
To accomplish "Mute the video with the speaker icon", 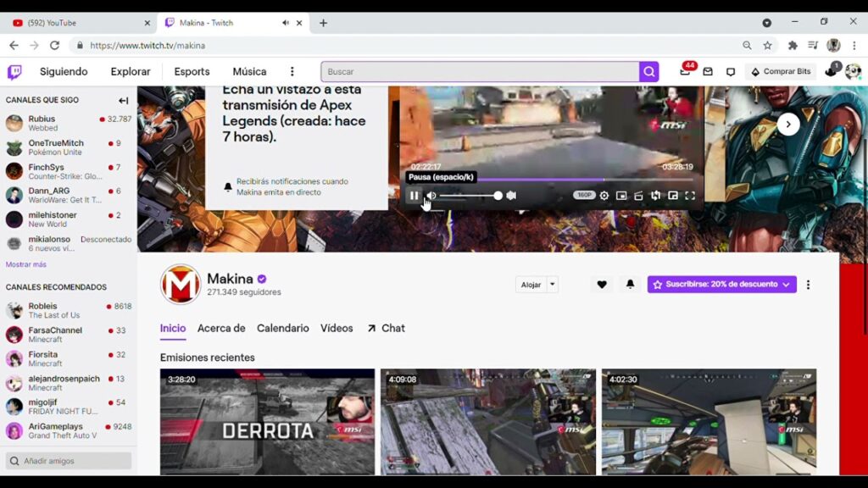I will (431, 196).
